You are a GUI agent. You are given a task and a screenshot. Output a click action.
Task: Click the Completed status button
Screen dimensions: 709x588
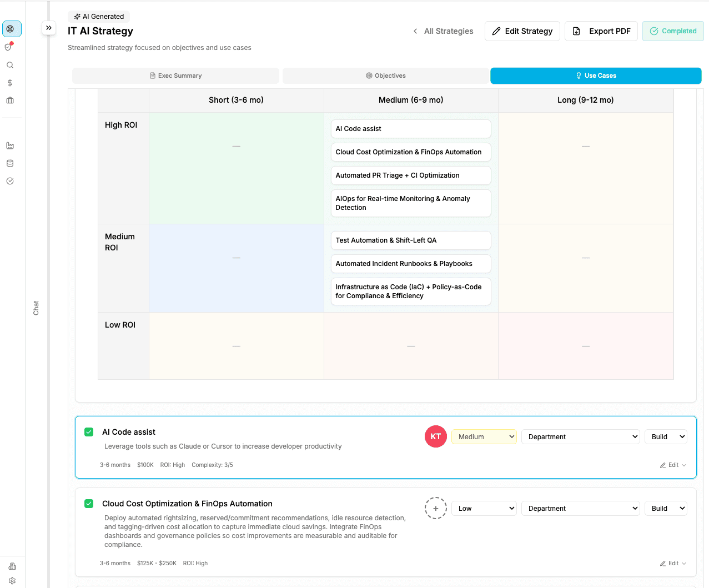pyautogui.click(x=673, y=31)
